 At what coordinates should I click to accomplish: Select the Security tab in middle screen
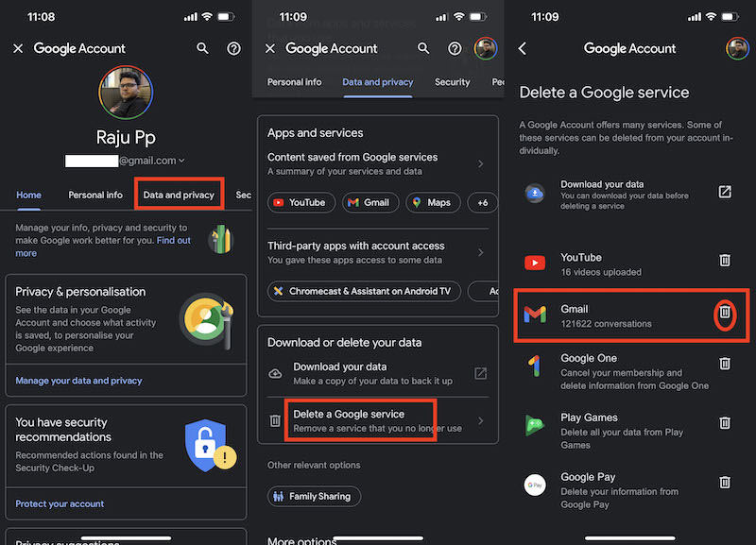452,82
